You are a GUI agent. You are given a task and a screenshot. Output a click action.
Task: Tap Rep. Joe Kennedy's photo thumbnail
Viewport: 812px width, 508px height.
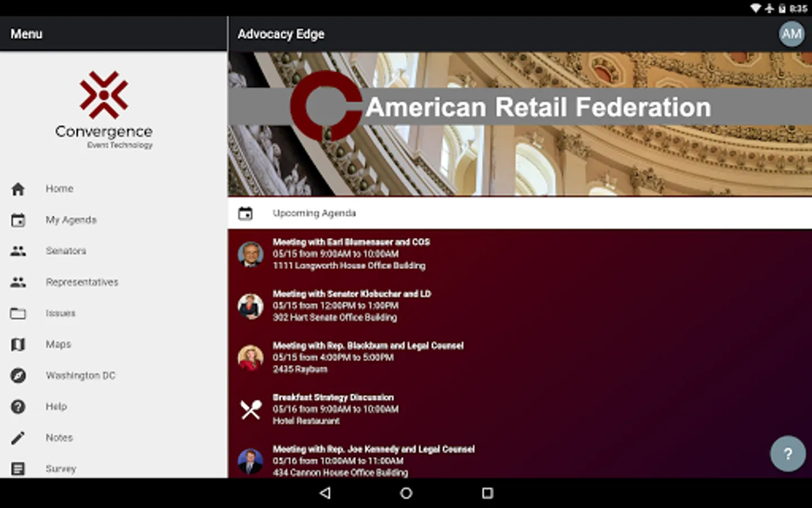tap(251, 461)
